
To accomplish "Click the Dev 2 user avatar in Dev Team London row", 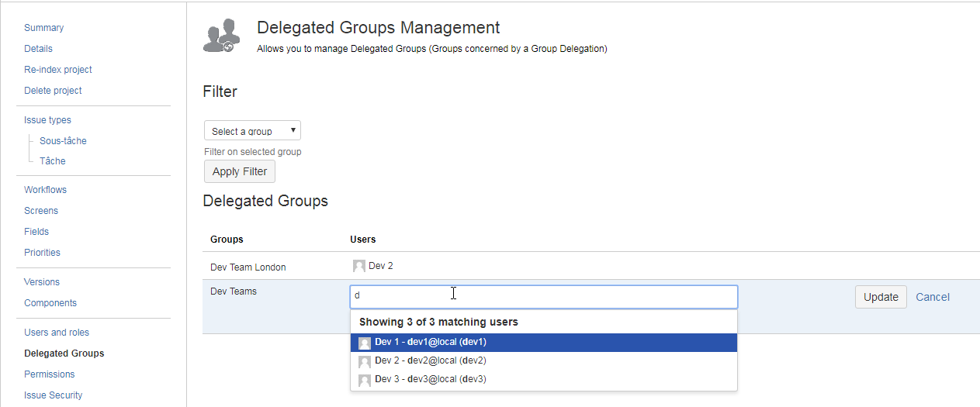I will coord(358,266).
